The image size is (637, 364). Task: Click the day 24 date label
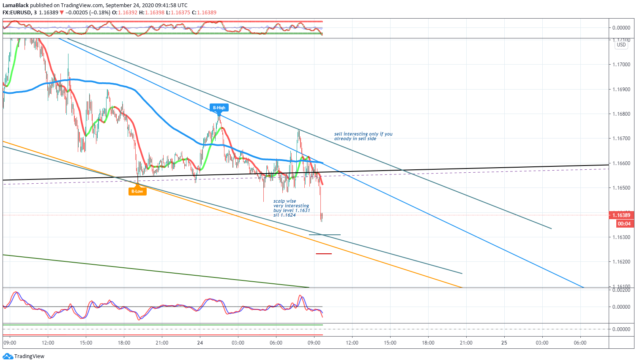200,343
